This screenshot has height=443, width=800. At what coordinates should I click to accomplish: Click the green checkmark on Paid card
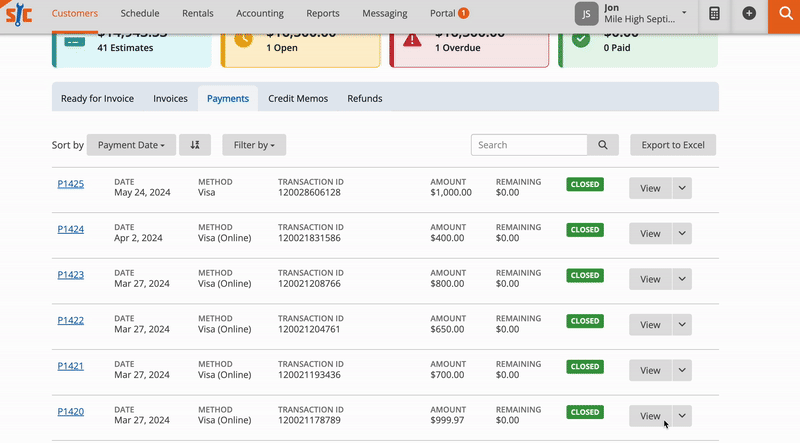[581, 39]
